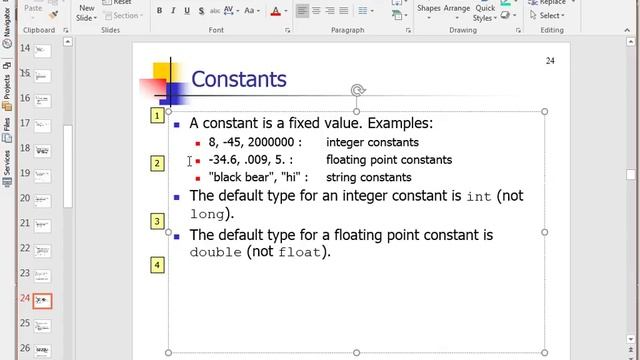
Task: Open the Font dialog launcher
Action: 288,30
